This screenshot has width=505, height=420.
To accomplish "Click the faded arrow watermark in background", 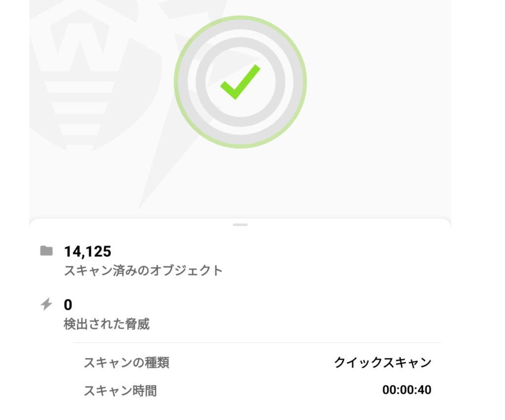I will point(163,163).
